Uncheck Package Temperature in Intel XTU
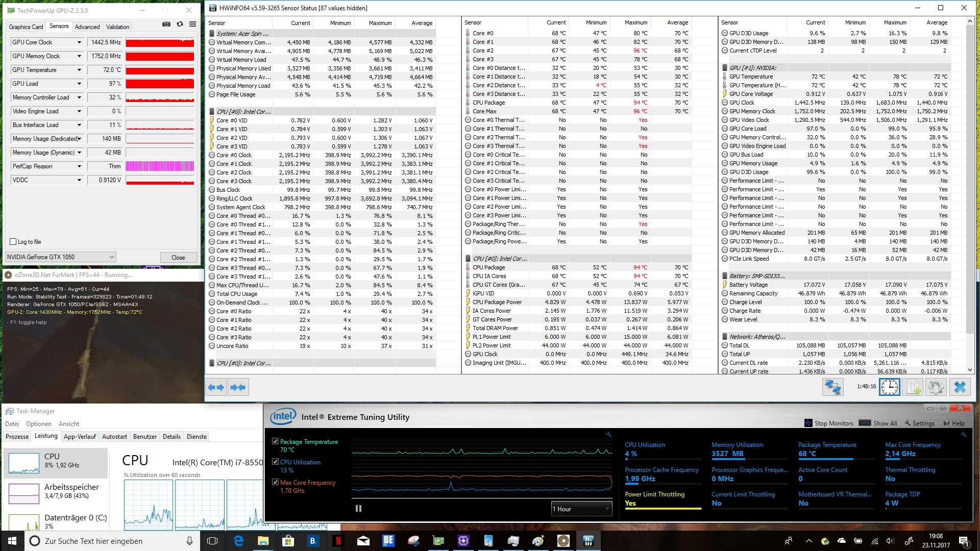This screenshot has width=980, height=551. (x=275, y=441)
